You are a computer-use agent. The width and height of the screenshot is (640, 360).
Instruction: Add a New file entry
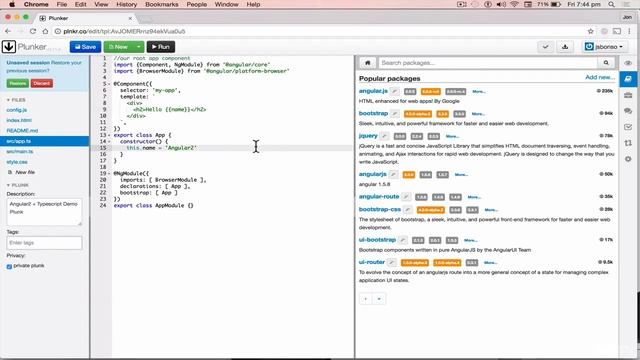(x=22, y=172)
